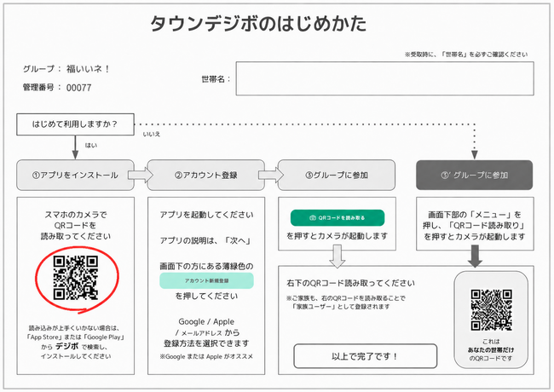Click the text 画面下の方にある薄緑色の

click(207, 266)
